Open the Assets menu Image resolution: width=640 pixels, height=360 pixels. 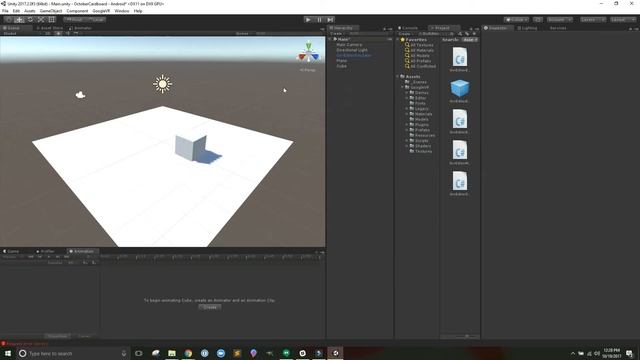(x=30, y=11)
